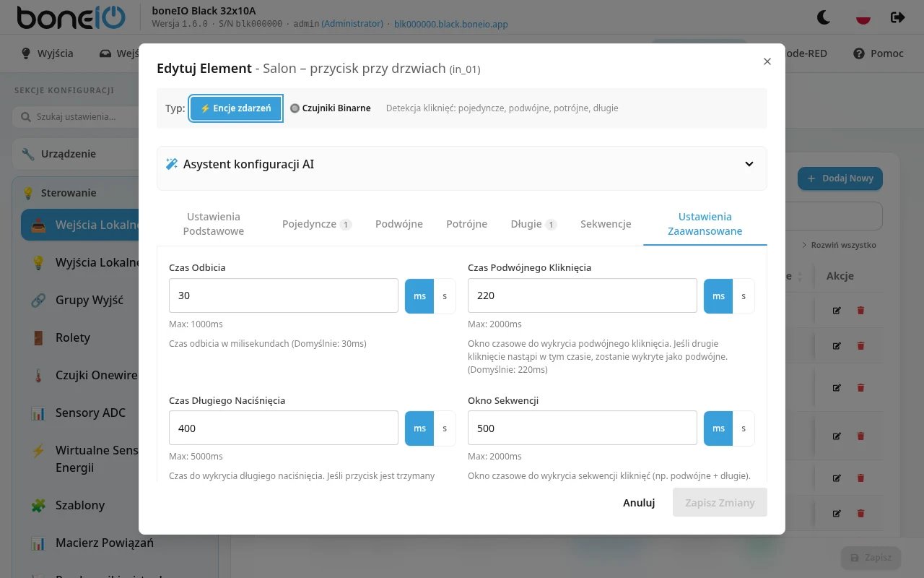Click the Pomoc help question-mark icon

coord(859,53)
